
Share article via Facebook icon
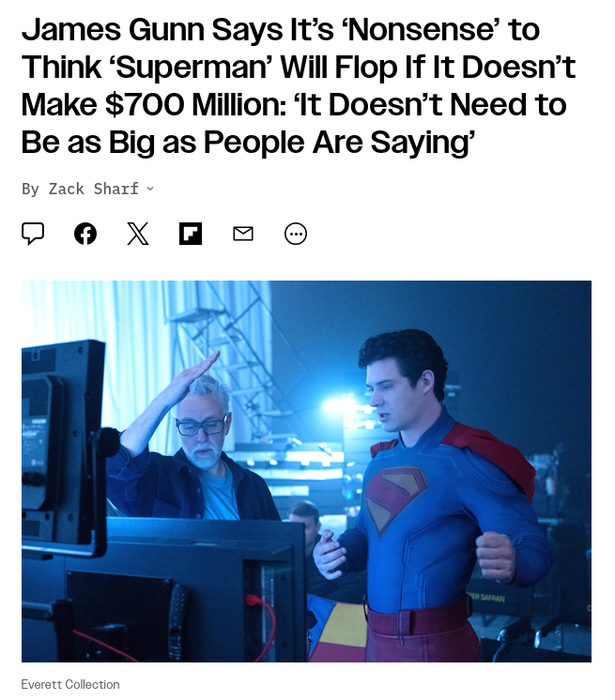(85, 233)
